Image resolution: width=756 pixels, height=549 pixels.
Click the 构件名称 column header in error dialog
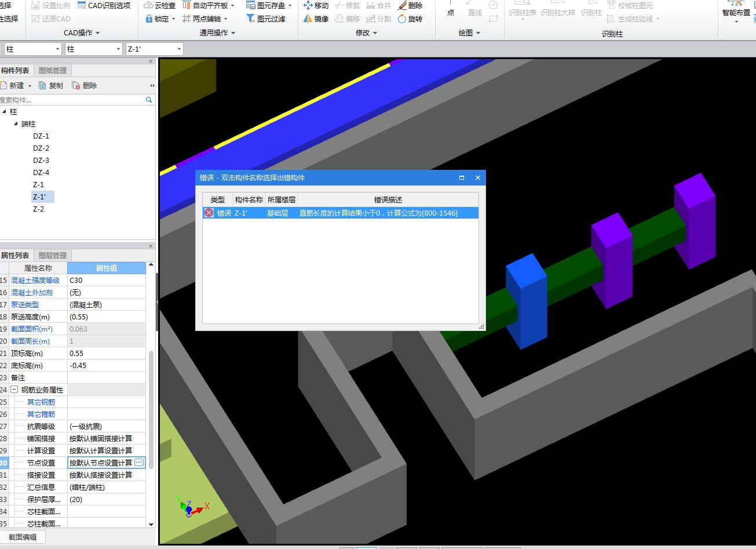click(249, 199)
